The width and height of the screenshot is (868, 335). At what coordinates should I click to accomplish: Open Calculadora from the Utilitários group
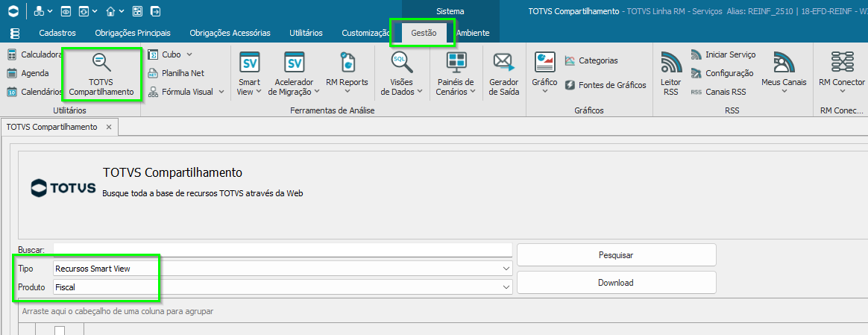[x=35, y=54]
